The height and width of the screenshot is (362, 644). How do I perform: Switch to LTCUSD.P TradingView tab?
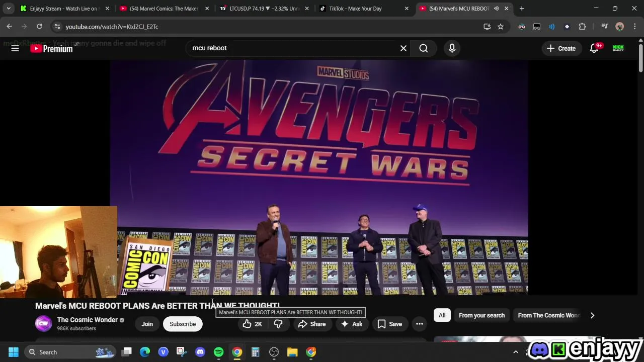[x=264, y=9]
